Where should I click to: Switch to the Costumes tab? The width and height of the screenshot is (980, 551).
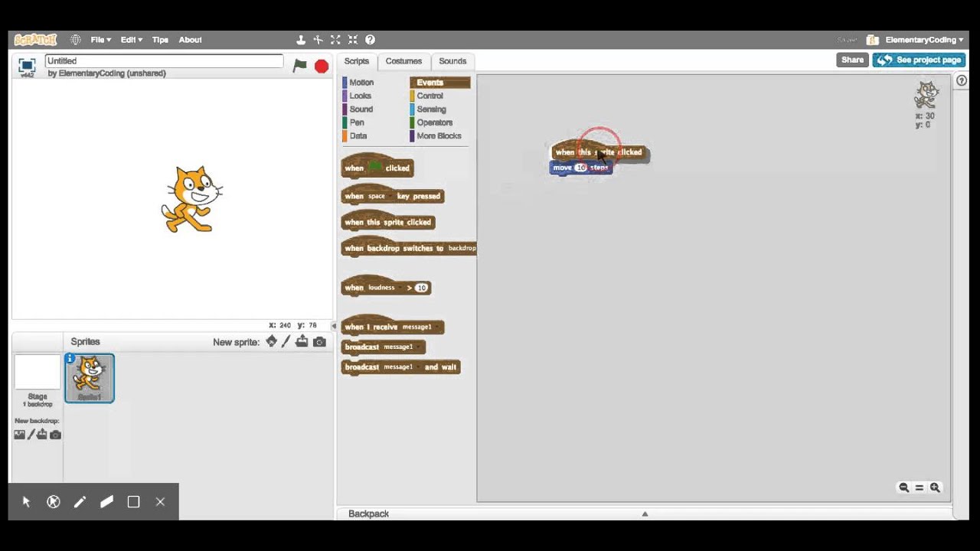403,61
